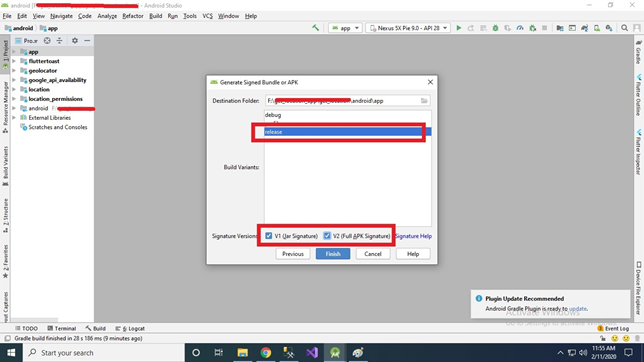Open the app run configuration dropdown

[x=345, y=28]
